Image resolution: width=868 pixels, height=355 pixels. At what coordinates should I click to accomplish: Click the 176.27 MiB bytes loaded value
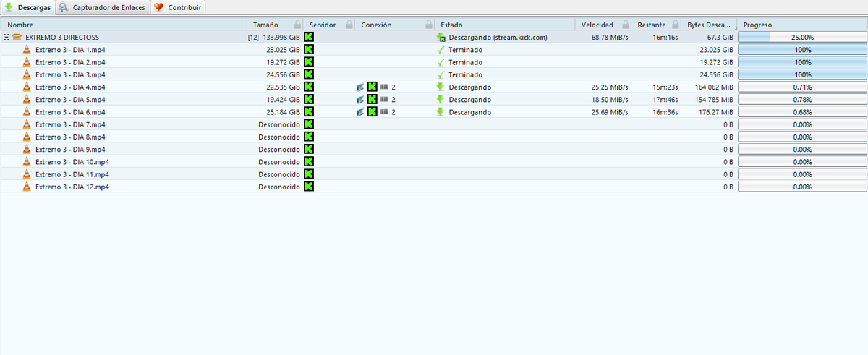pyautogui.click(x=713, y=112)
